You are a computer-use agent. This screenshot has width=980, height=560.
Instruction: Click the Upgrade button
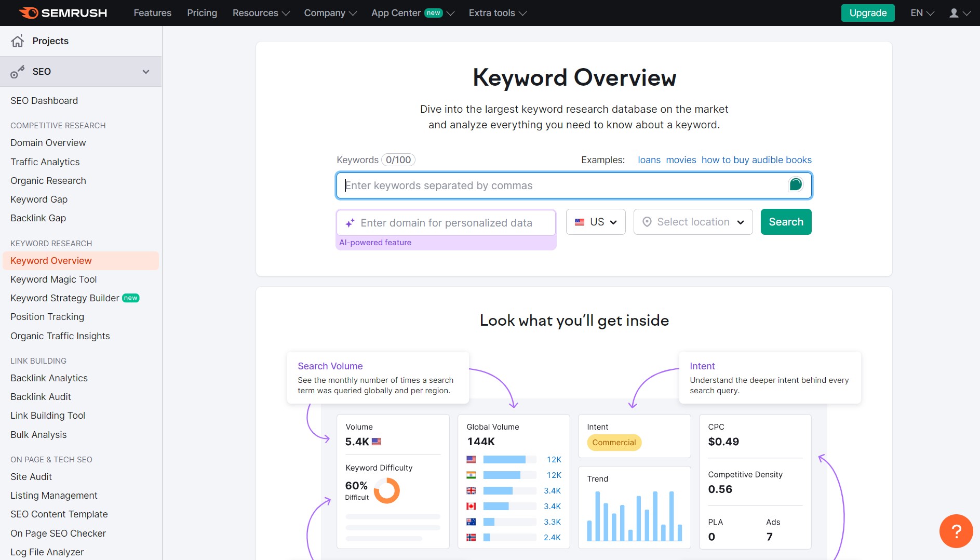pyautogui.click(x=868, y=13)
